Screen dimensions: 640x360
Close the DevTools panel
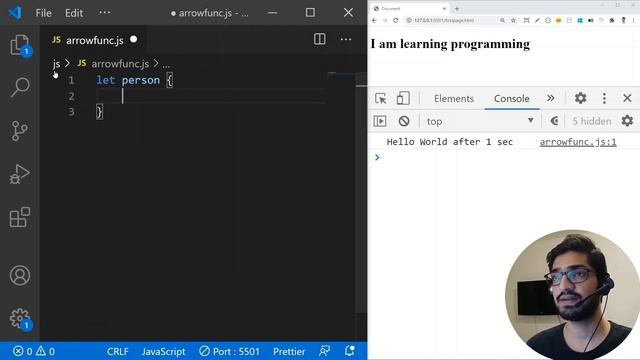(627, 98)
